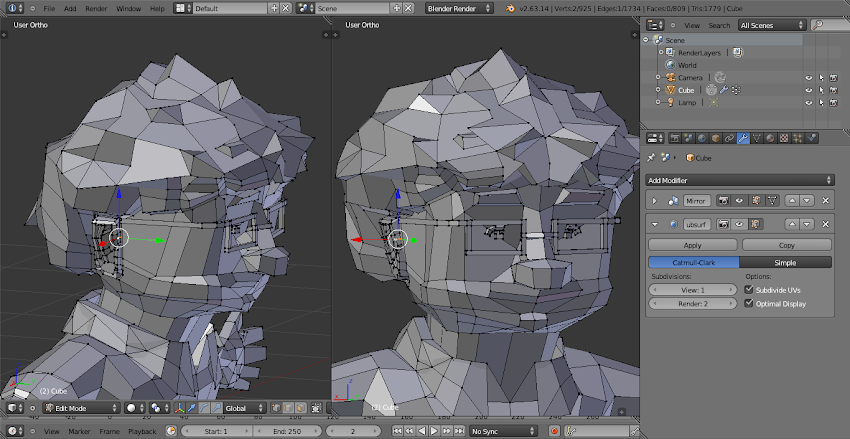The height and width of the screenshot is (439, 850).
Task: Disable the Optimal Display checkbox
Action: click(750, 303)
